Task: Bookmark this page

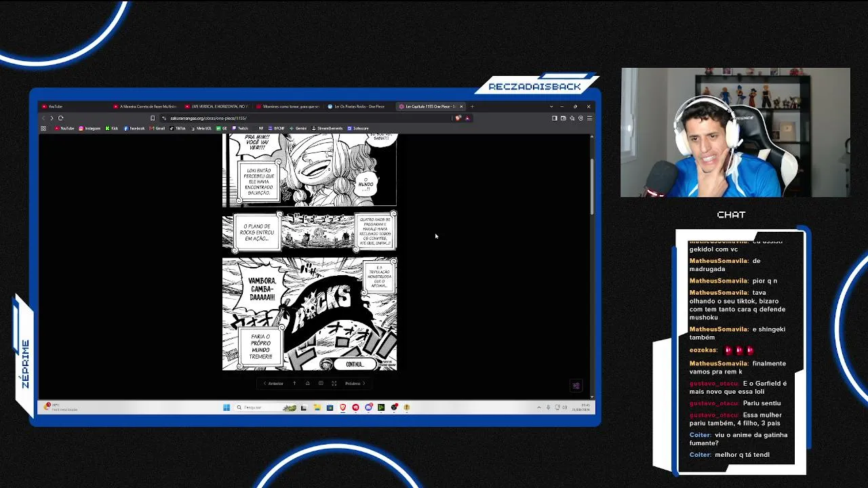Action: click(x=153, y=118)
